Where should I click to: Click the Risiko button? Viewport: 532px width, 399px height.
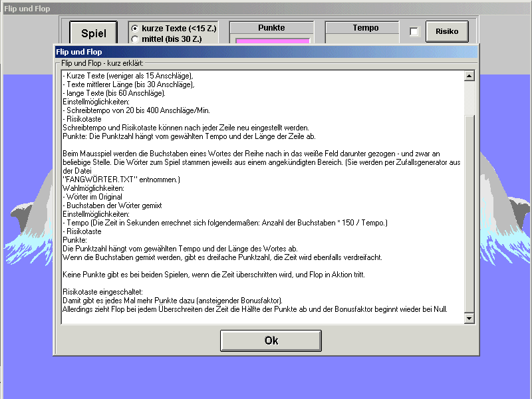click(447, 31)
